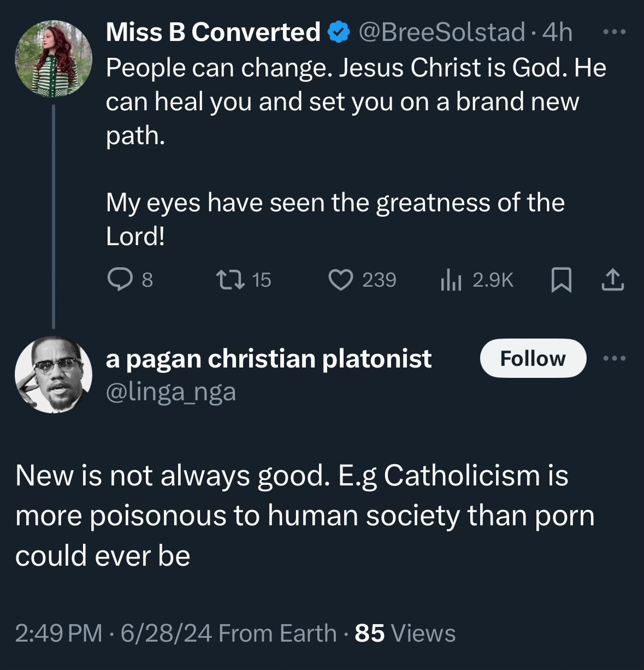
Task: Open more options for linga_nga's reply
Action: pos(615,359)
